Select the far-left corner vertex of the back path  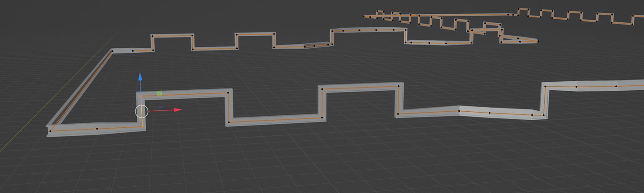click(112, 51)
